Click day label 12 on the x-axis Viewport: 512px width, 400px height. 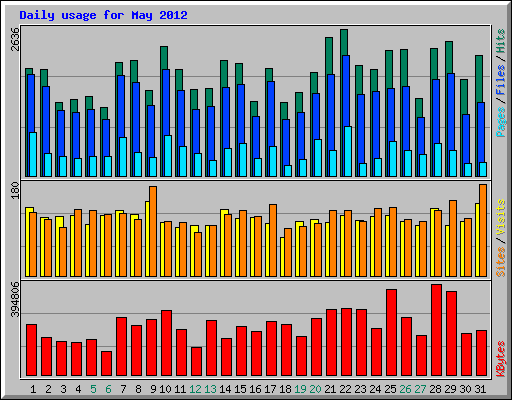(x=195, y=389)
